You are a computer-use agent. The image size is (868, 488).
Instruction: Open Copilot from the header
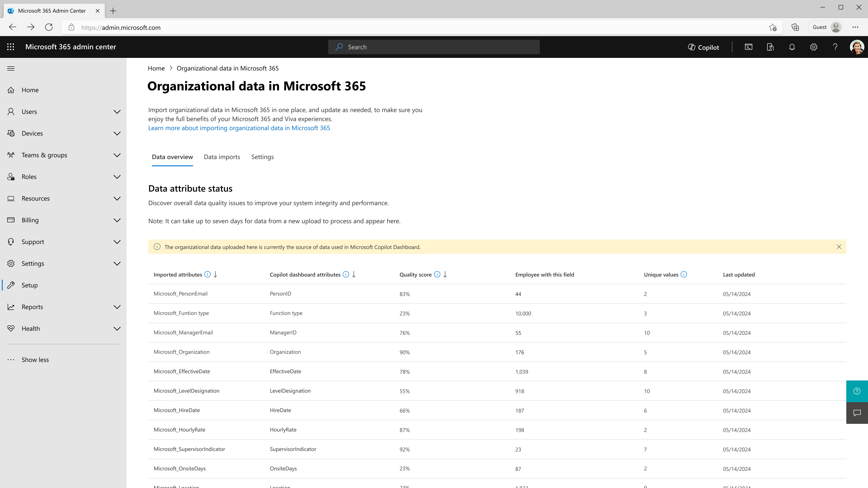click(x=703, y=47)
